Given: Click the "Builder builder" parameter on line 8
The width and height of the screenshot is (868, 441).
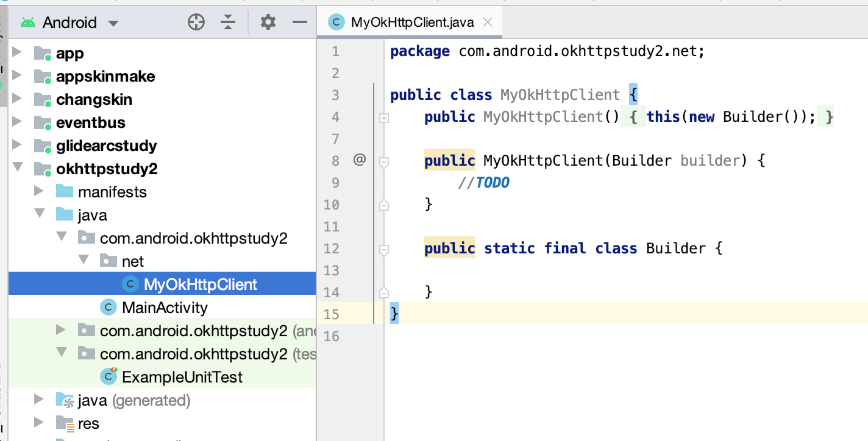Looking at the screenshot, I should tap(675, 161).
